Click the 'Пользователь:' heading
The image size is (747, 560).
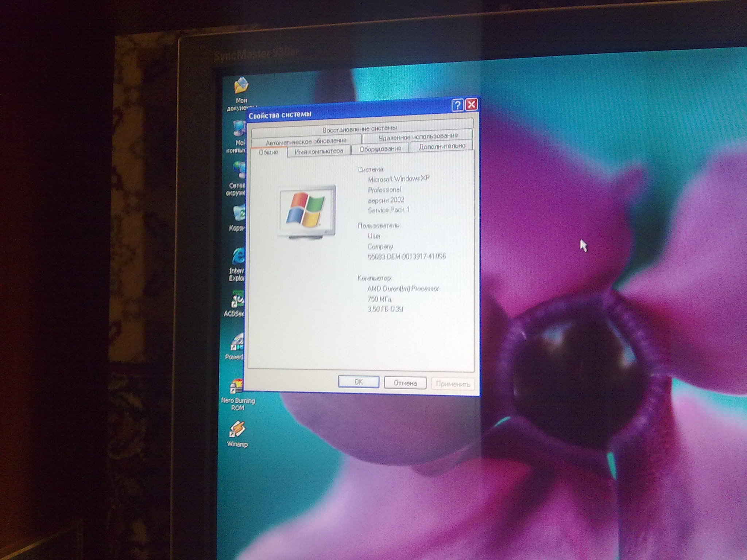click(x=379, y=226)
